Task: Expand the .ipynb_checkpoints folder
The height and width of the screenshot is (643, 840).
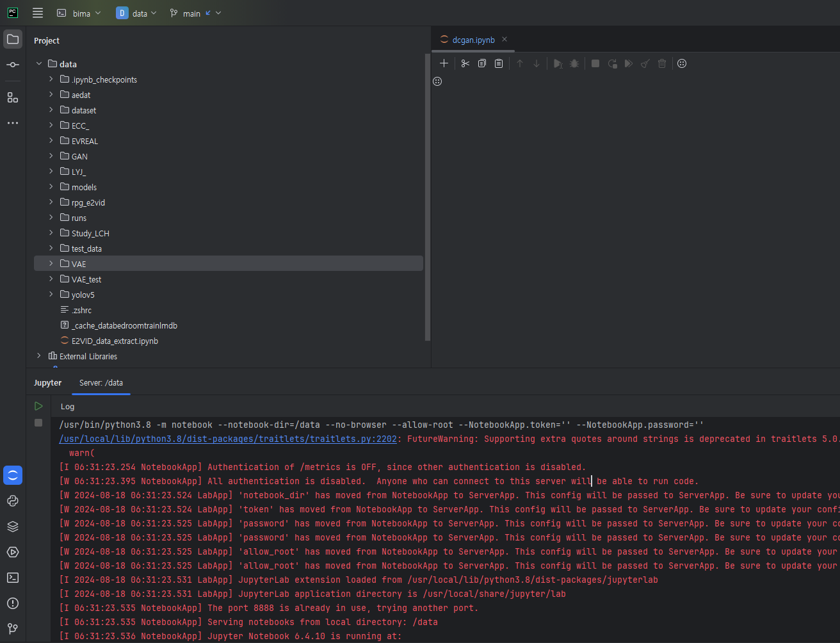Action: 51,79
